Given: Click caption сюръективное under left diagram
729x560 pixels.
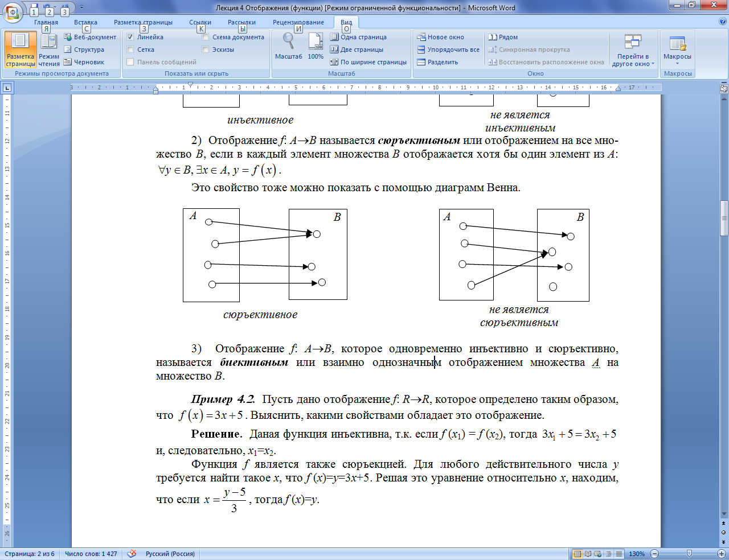Looking at the screenshot, I should 260,315.
